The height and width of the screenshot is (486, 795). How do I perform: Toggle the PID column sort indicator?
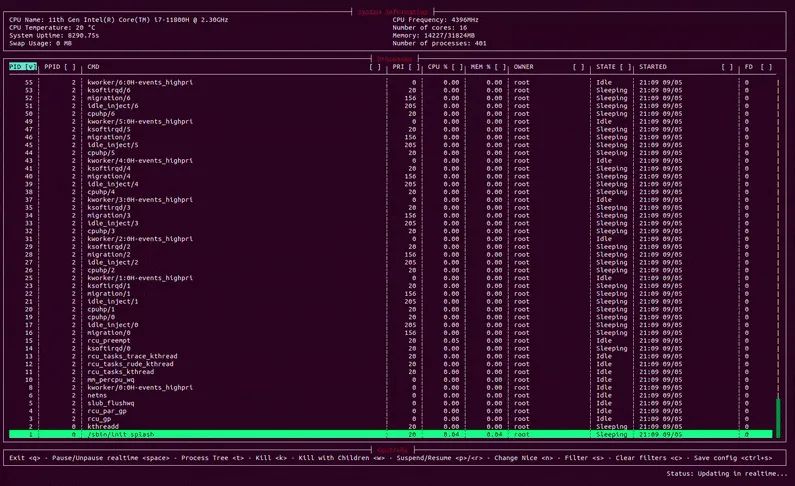[30, 67]
